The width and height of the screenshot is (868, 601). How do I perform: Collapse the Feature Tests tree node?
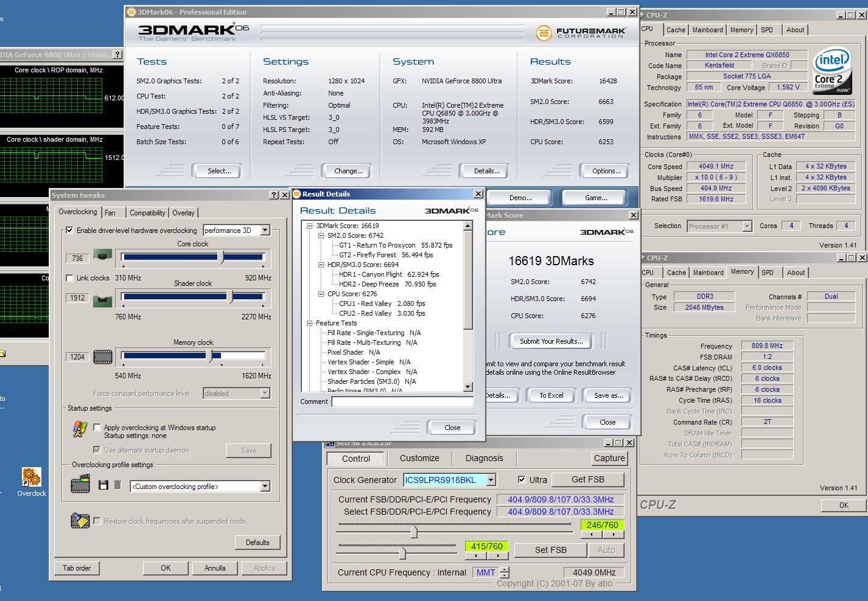(x=310, y=323)
